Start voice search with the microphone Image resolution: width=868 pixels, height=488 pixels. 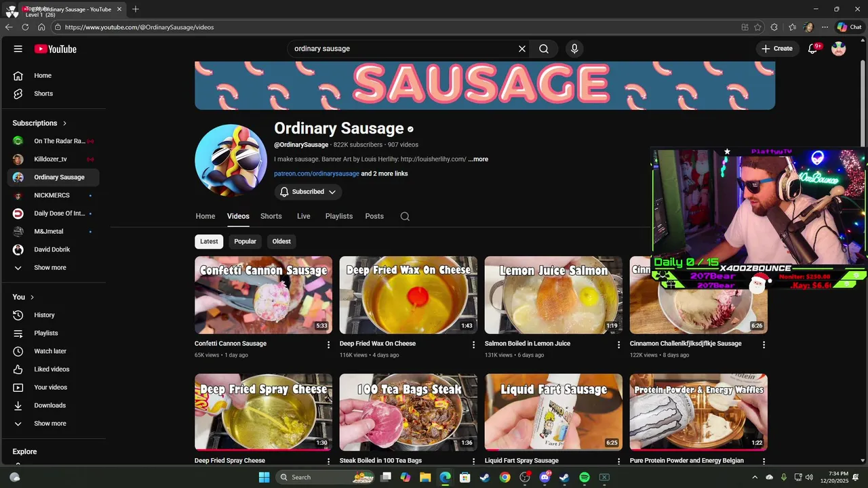click(574, 49)
